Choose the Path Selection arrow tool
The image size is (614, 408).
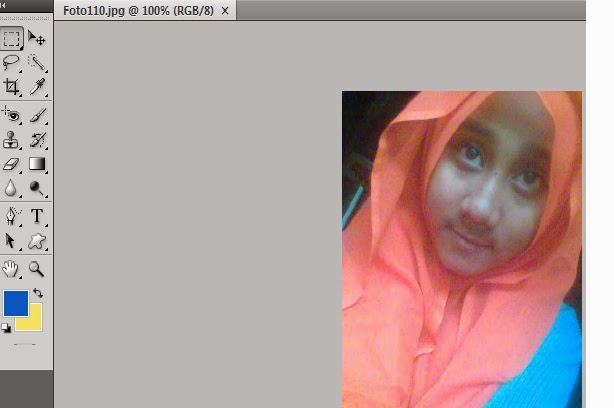click(x=11, y=241)
